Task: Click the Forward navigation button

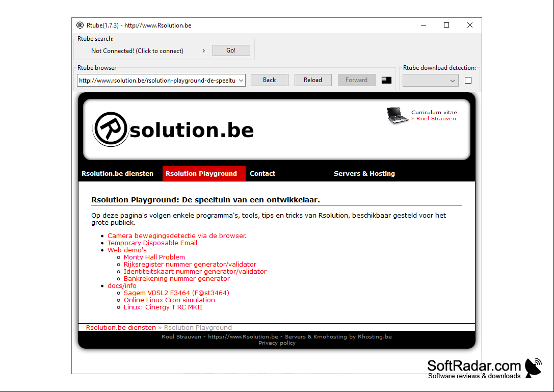Action: [x=356, y=80]
